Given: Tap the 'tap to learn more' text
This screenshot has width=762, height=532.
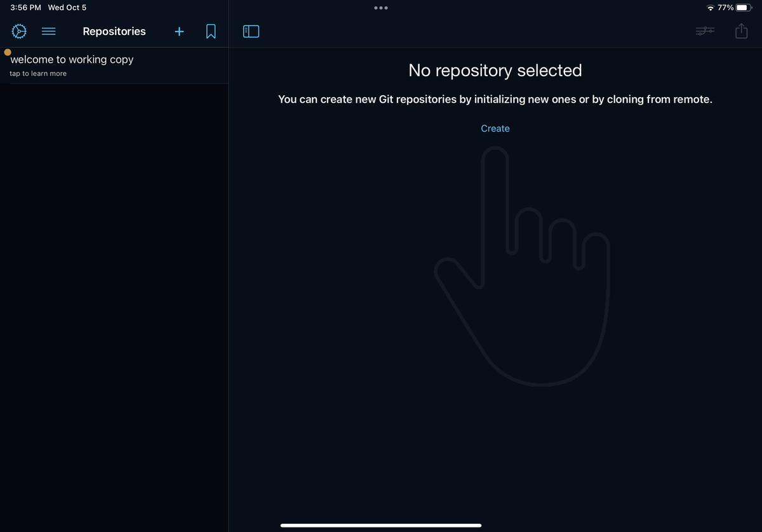Looking at the screenshot, I should pyautogui.click(x=37, y=73).
